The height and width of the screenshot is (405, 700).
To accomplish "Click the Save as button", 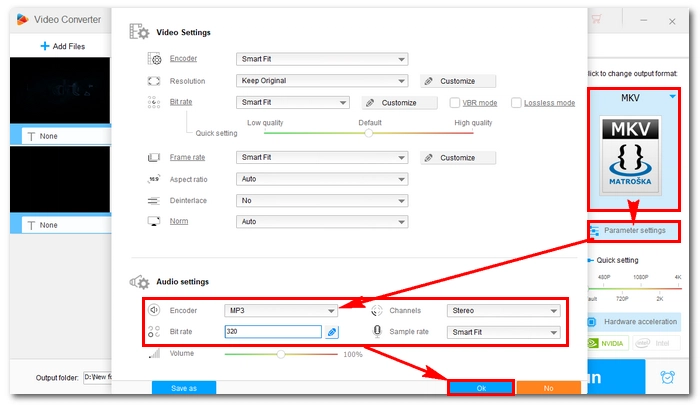I will pyautogui.click(x=184, y=388).
